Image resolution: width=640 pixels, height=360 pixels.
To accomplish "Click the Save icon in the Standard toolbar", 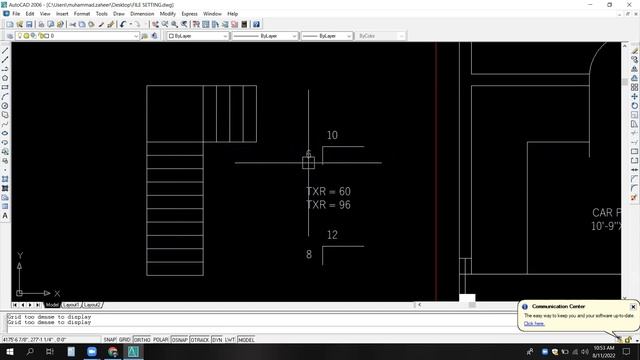I will [29, 24].
